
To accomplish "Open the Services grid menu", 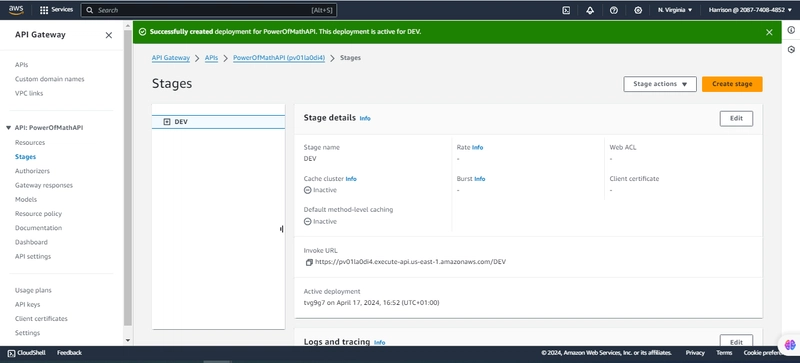I will pos(56,10).
